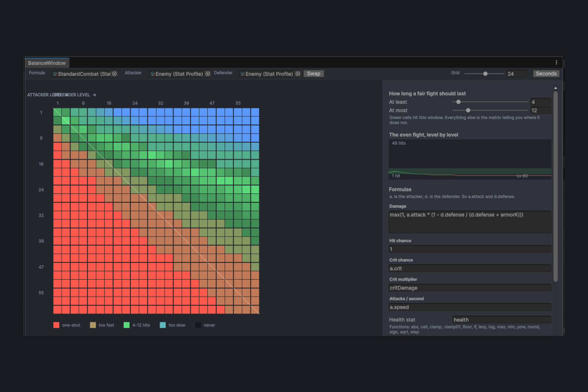This screenshot has width=588, height=392.
Task: Click the green 4-12 hits legend swatch
Action: [x=127, y=325]
